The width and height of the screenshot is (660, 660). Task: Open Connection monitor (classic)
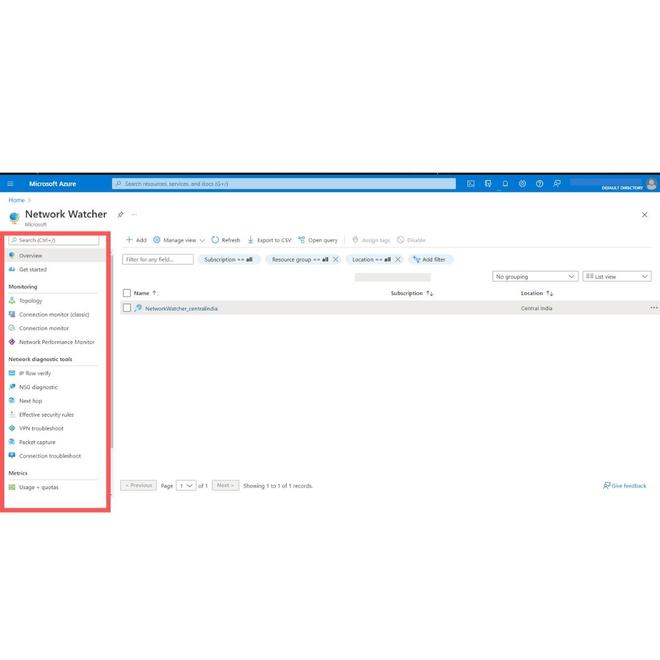(54, 314)
